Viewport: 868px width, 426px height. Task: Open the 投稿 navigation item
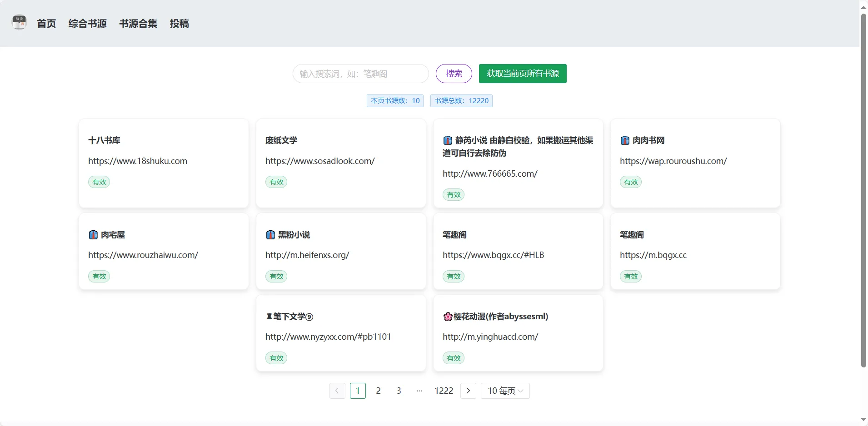tap(180, 24)
